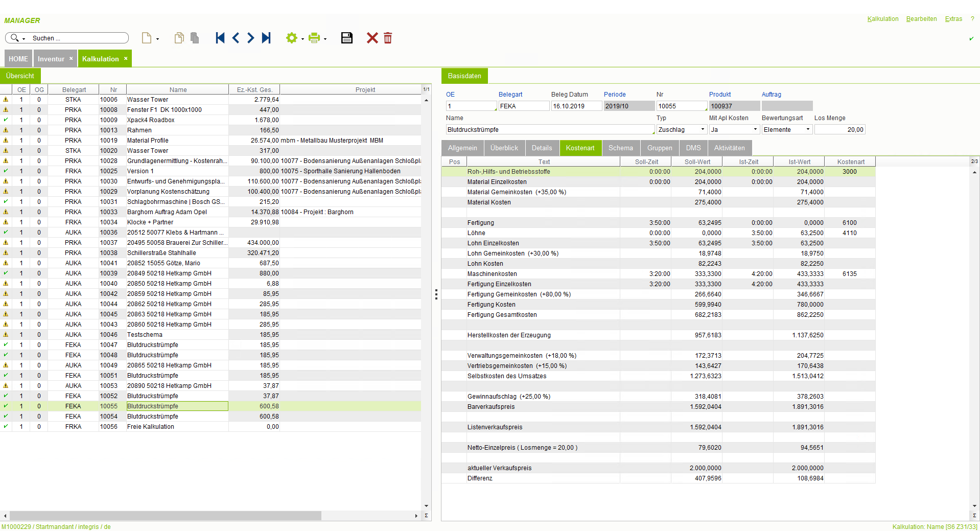Create a new document with the page icon
The image size is (980, 531).
(x=147, y=38)
